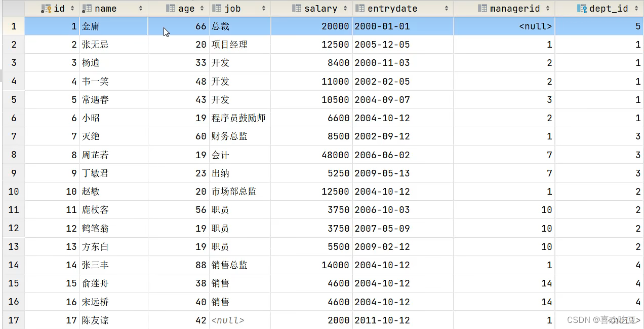Click the salary column type icon
Viewport: 644px width, 329px height.
click(x=297, y=9)
